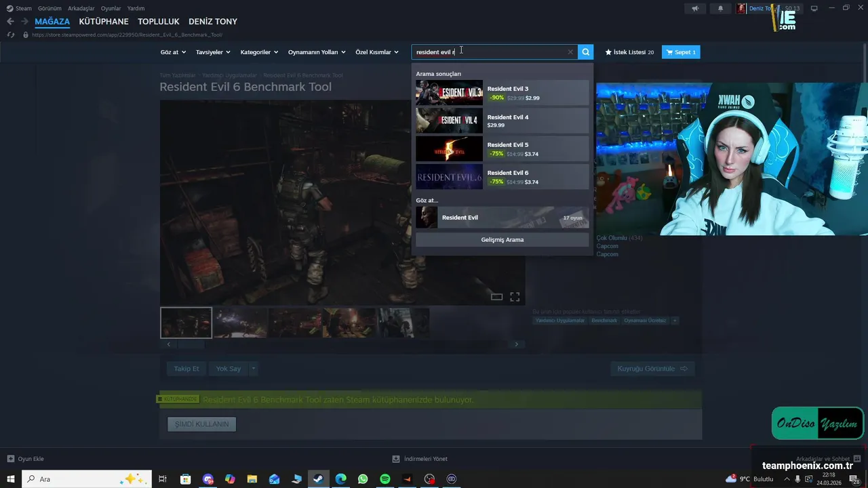
Task: Open WhatsApp from the taskbar
Action: point(363,479)
